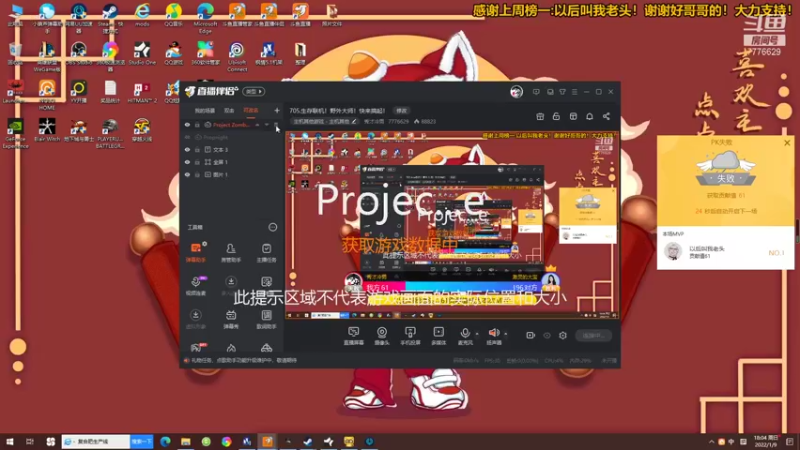Click the delete icon on Project Zomboid source

pos(276,124)
